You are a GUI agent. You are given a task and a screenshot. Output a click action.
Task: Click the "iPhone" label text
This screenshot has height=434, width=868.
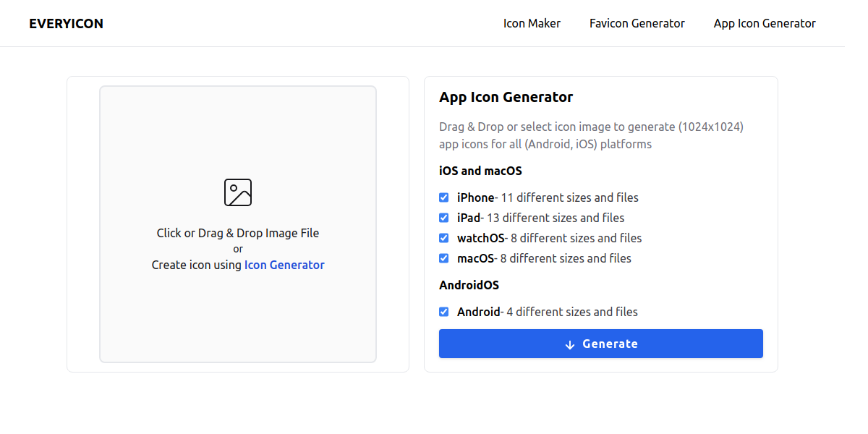tap(475, 197)
